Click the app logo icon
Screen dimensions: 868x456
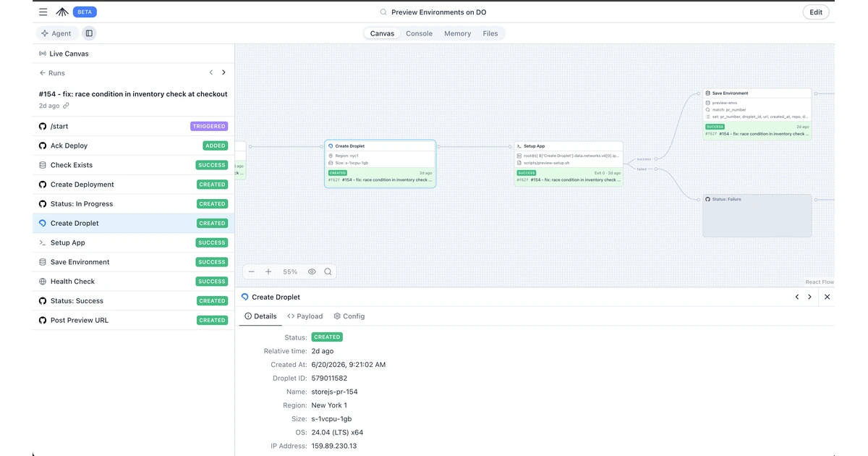(62, 12)
